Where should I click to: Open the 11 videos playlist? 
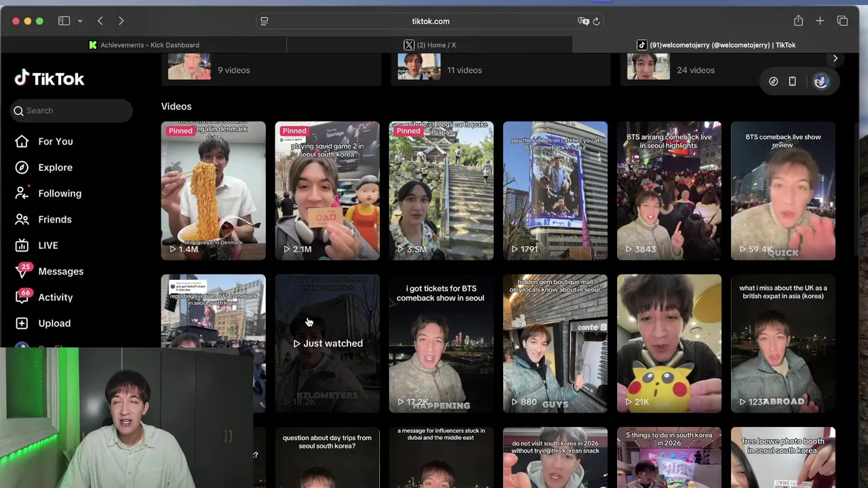point(500,70)
